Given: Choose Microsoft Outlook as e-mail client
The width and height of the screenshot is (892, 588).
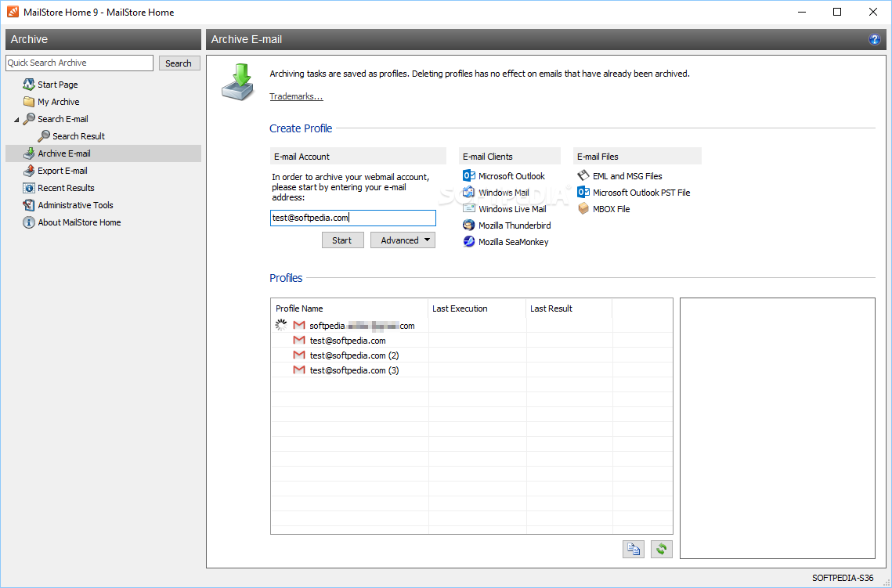Looking at the screenshot, I should coord(511,175).
